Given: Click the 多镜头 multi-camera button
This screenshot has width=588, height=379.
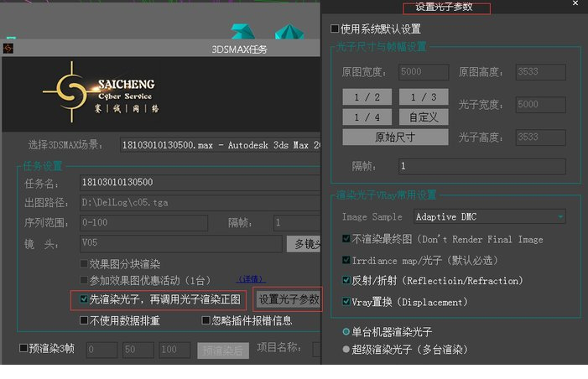Looking at the screenshot, I should pyautogui.click(x=304, y=244).
